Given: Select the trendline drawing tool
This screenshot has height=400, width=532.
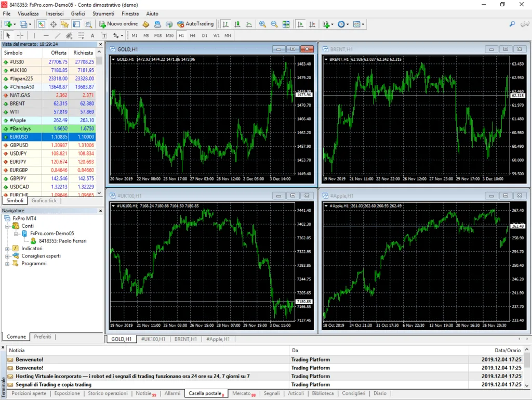Looking at the screenshot, I should click(x=58, y=35).
